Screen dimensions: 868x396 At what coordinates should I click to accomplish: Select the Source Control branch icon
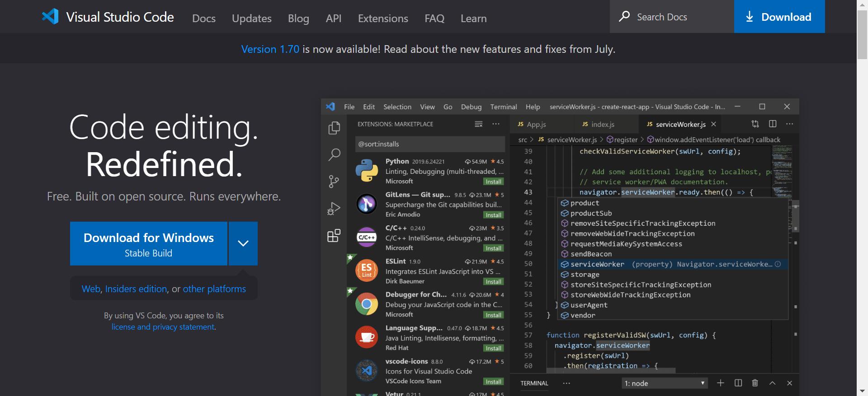(334, 182)
